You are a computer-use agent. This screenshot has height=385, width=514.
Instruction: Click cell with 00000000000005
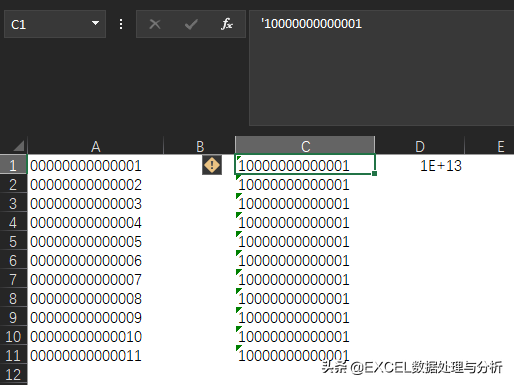(x=96, y=241)
